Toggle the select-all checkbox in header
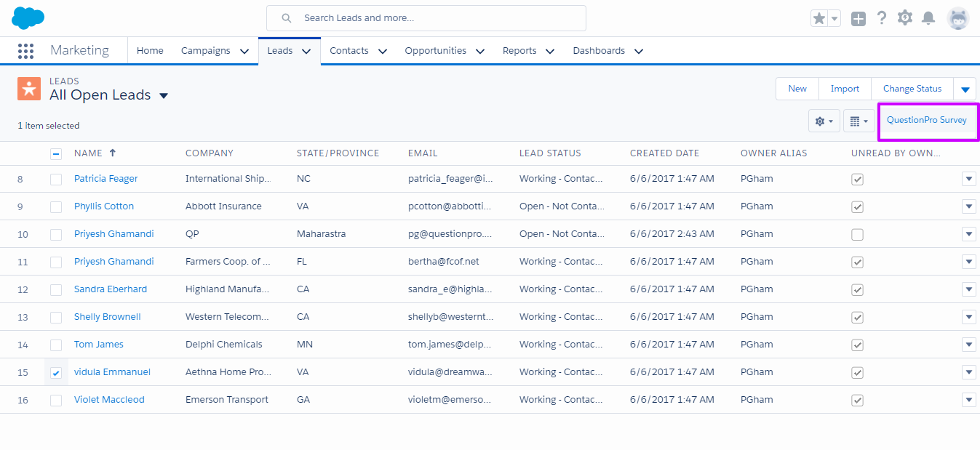 pos(56,153)
